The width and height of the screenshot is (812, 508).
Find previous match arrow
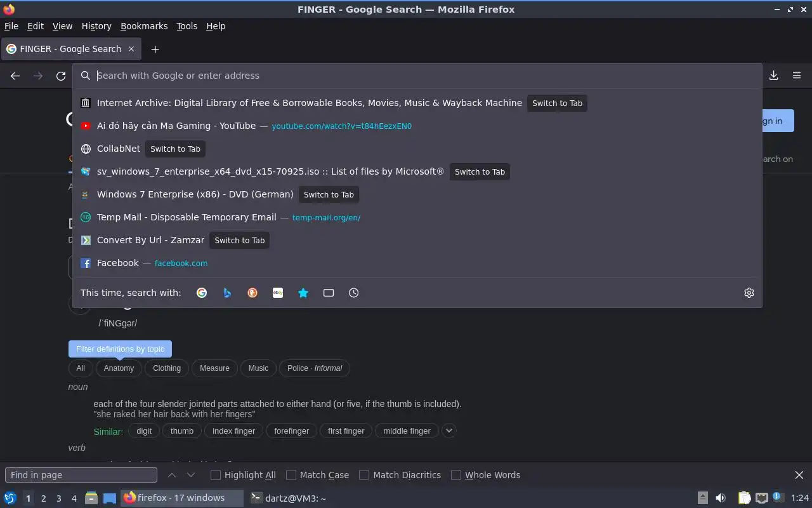coord(172,475)
